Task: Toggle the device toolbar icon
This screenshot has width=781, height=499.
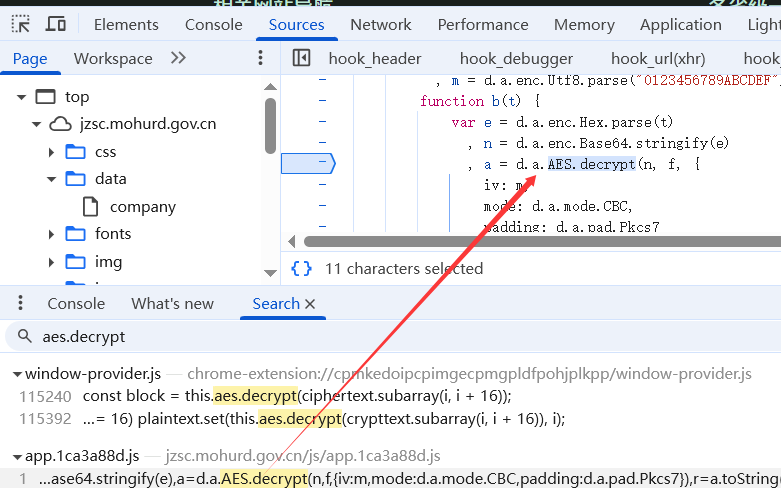Action: pyautogui.click(x=56, y=24)
